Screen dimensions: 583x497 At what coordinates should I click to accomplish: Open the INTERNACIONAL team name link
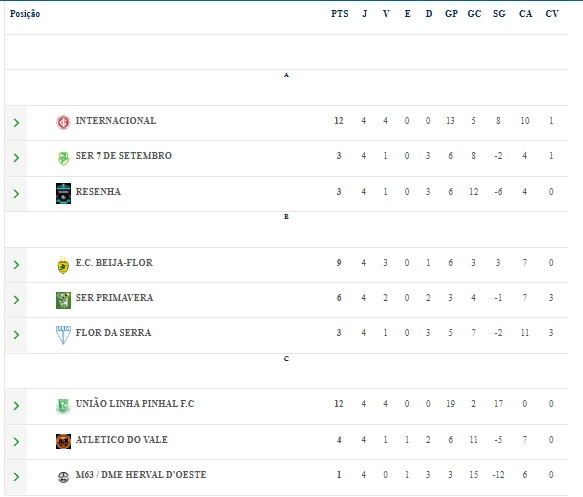tap(116, 120)
